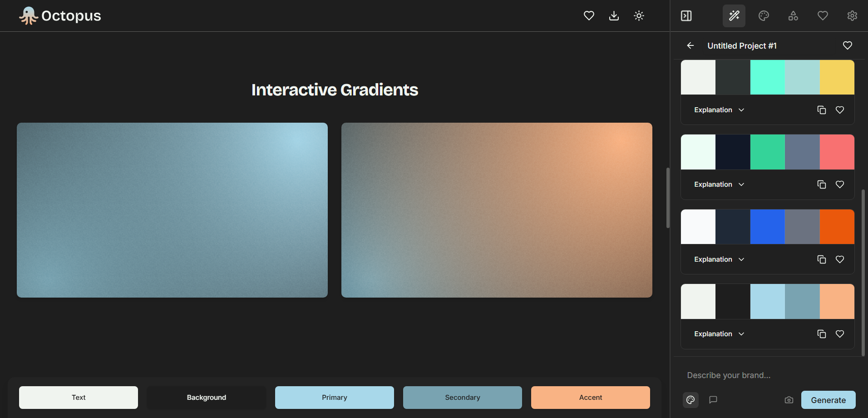The image size is (868, 418).
Task: Open the settings gear tab
Action: (852, 16)
